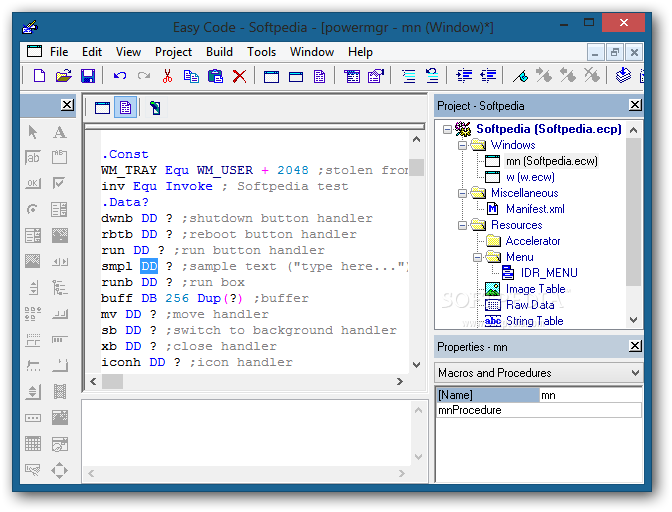This screenshot has height=512, width=672.
Task: Save with the floppy disk icon
Action: click(x=88, y=76)
